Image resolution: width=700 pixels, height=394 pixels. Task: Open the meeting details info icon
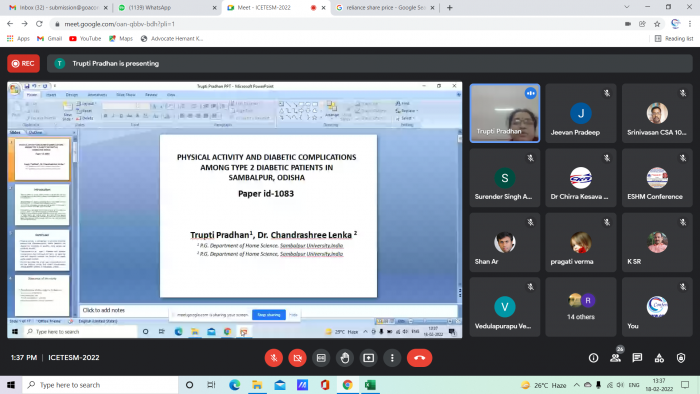point(593,358)
